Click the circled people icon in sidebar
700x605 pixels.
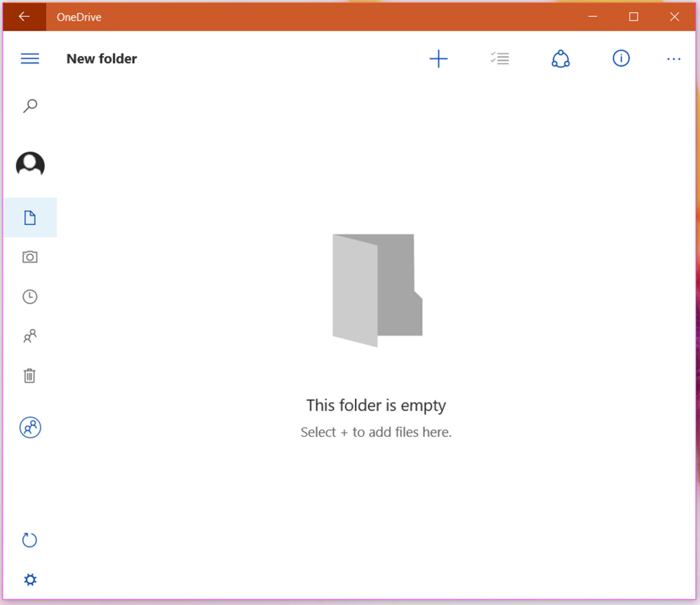(x=30, y=428)
